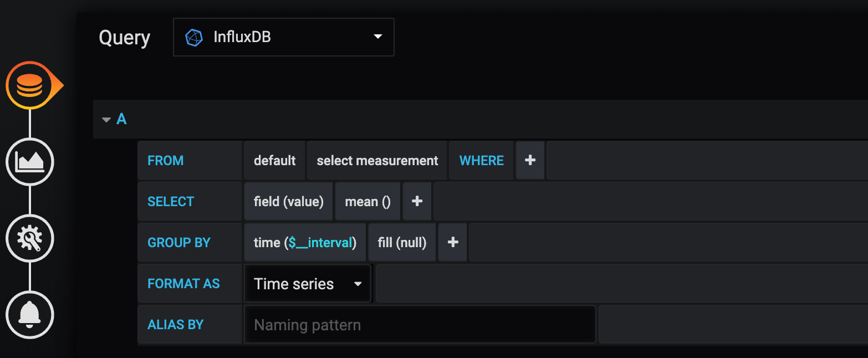The image size is (868, 358).
Task: Add SELECT function with plus button
Action: 417,202
